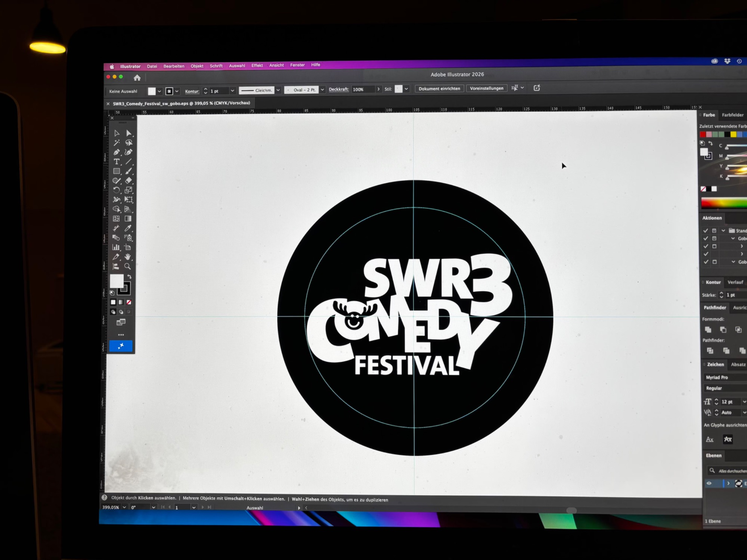Pick the Eyedropper tool
The image size is (747, 560).
(x=128, y=228)
